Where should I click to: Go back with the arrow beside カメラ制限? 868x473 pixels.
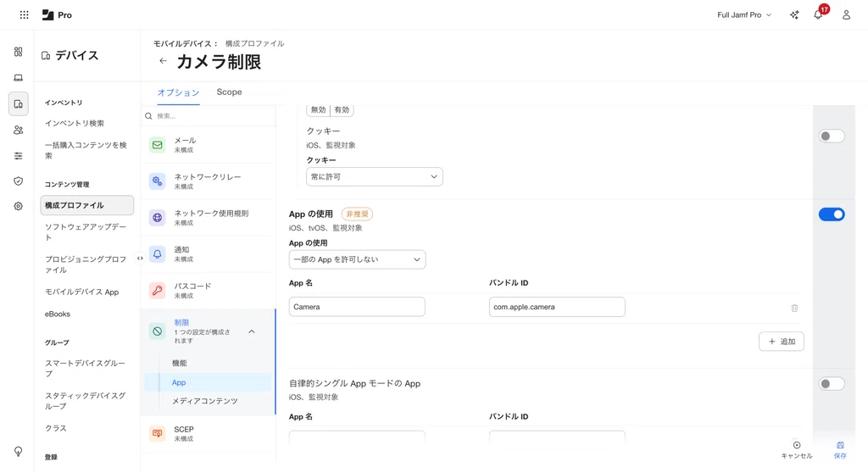pos(163,61)
